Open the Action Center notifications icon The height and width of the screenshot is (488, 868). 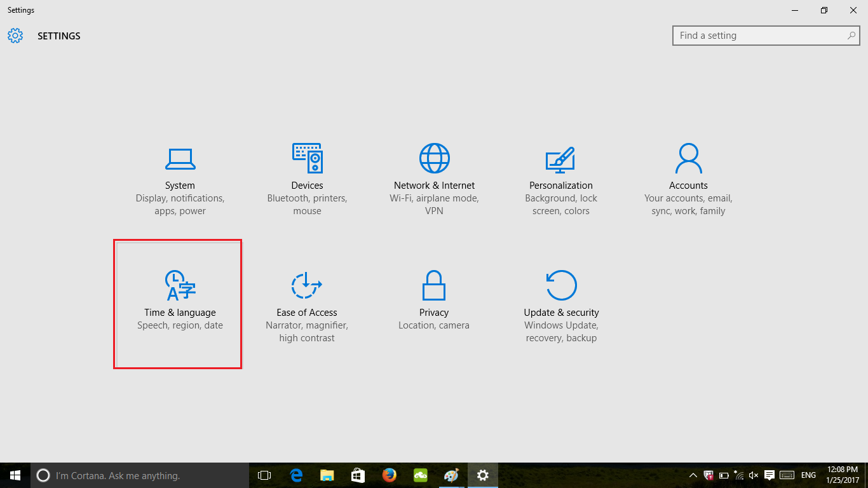770,475
